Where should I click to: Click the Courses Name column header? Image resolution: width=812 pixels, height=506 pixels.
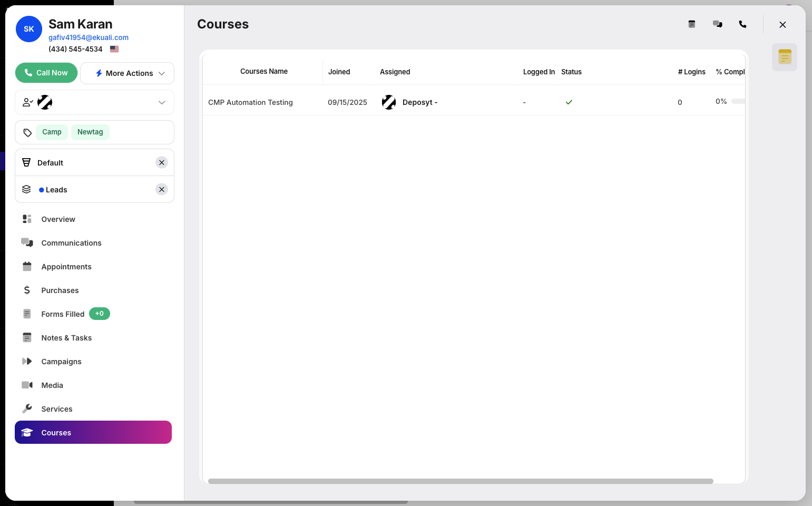click(264, 71)
